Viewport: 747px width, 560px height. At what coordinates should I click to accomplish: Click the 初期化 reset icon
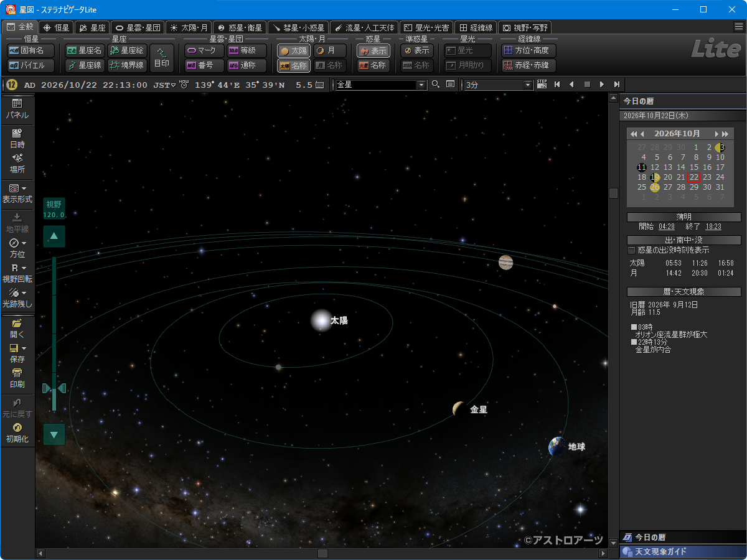point(17,432)
